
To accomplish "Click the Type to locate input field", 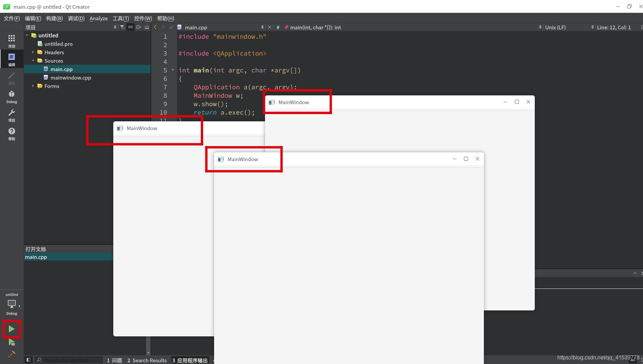I will point(71,360).
